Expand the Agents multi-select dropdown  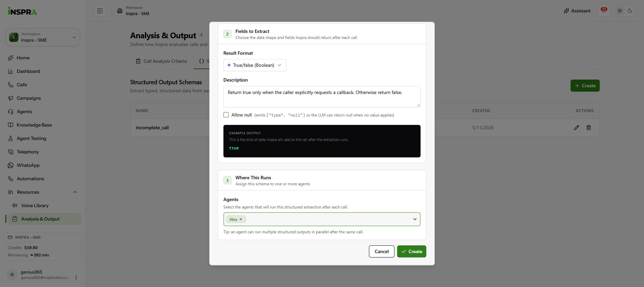(415, 219)
